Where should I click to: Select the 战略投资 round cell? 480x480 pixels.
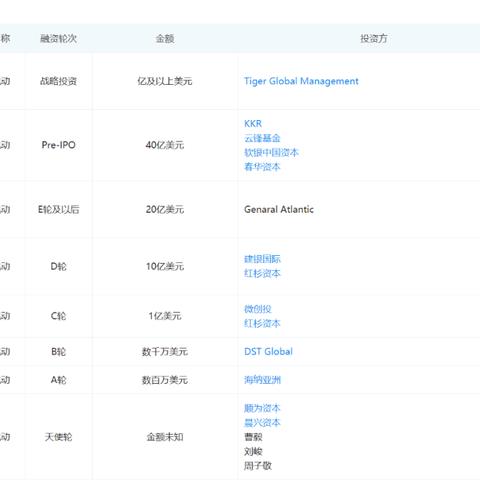point(58,81)
